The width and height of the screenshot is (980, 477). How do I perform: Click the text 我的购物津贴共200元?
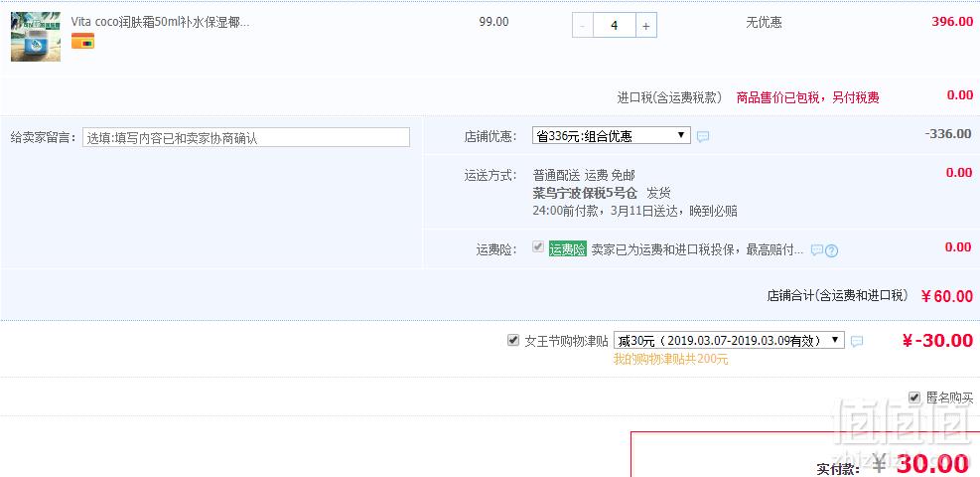click(670, 360)
